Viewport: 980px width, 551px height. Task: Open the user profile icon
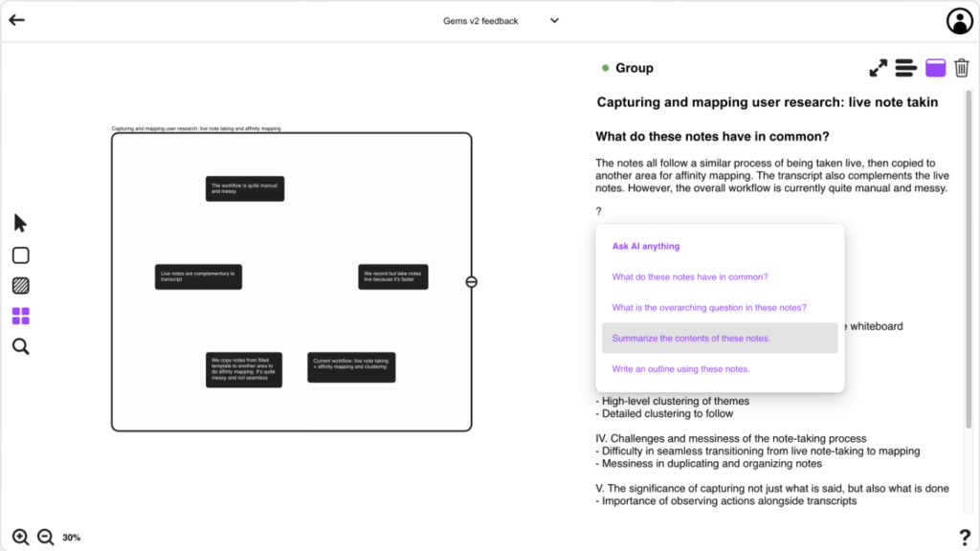coord(958,20)
